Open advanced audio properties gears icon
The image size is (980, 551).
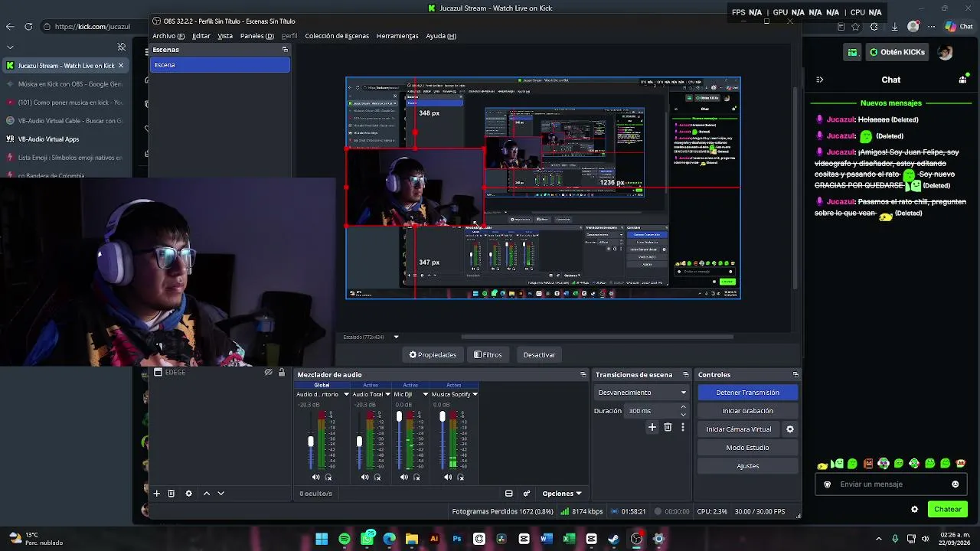tap(527, 494)
